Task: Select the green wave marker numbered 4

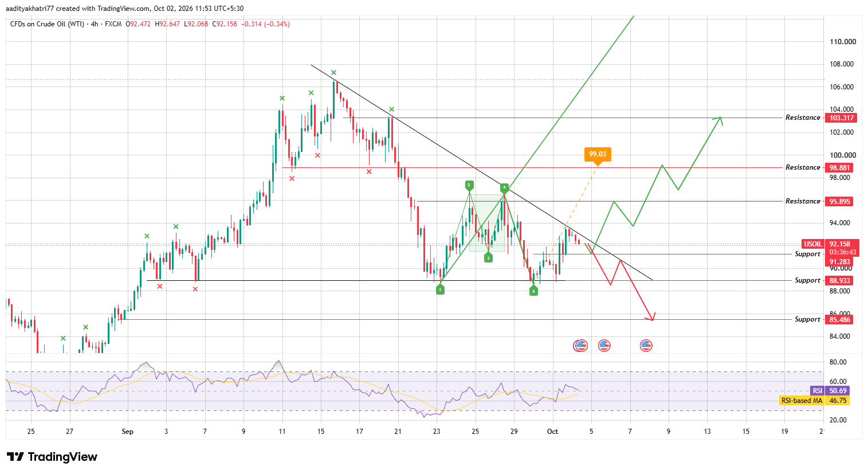Action: point(504,187)
